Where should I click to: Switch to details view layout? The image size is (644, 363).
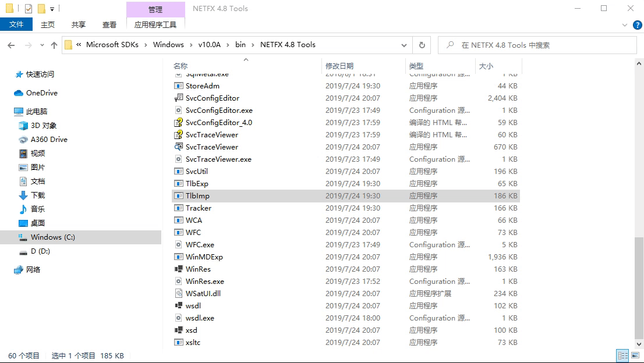[623, 355]
